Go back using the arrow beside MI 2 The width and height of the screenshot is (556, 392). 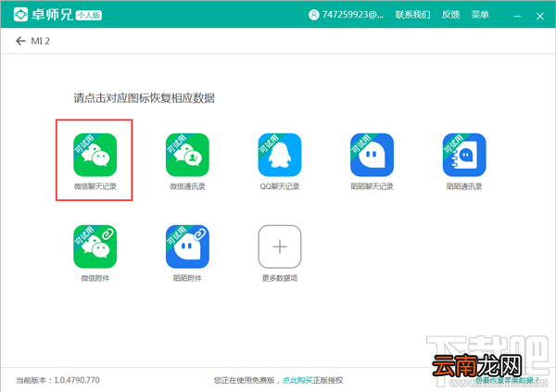20,41
